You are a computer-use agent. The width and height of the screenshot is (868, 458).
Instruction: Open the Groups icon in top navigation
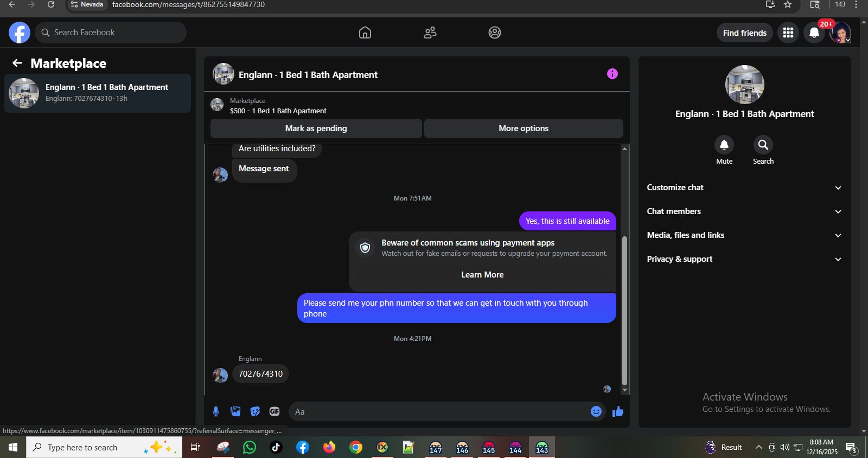(x=495, y=33)
